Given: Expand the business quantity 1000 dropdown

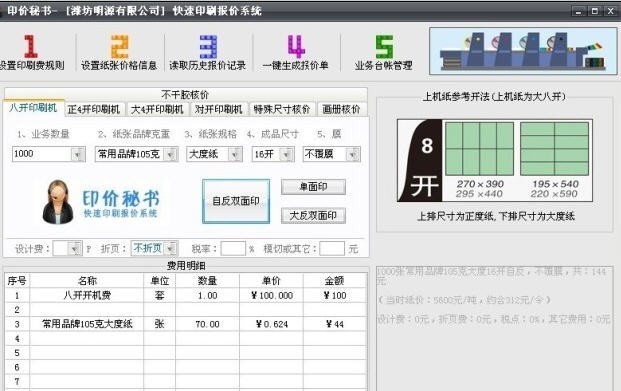Looking at the screenshot, I should [78, 154].
